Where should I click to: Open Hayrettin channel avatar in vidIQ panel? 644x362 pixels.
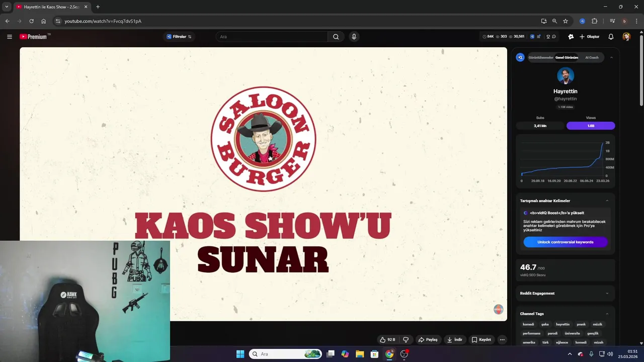[x=566, y=76]
